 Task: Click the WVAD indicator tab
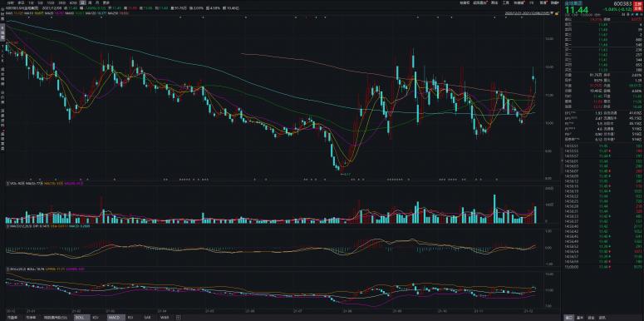[x=165, y=318]
